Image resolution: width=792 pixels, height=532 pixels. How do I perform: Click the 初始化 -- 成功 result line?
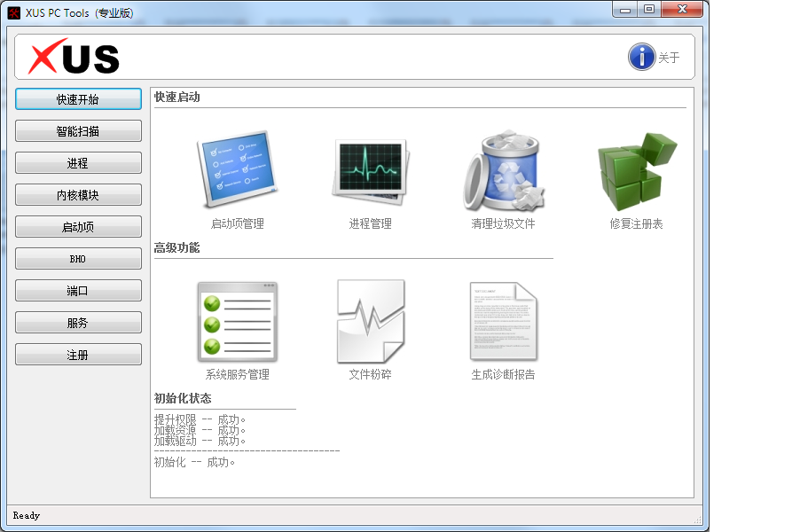[194, 462]
